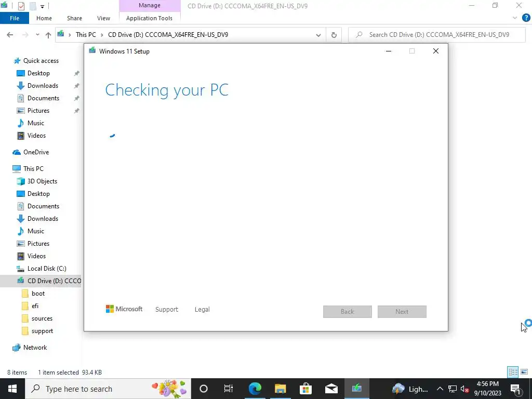Select Network in navigation pane

click(x=35, y=348)
